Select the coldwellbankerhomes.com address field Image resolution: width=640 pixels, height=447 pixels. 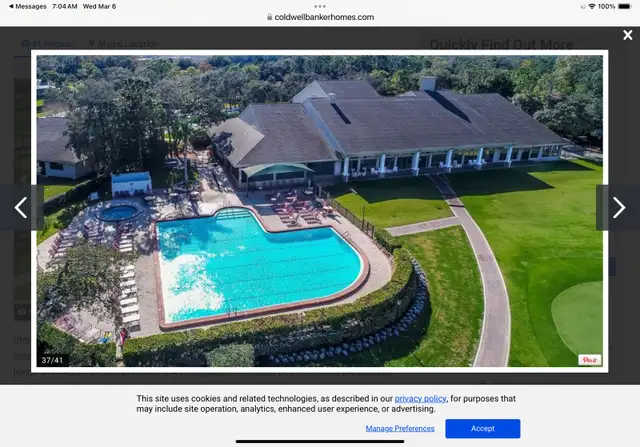coord(320,17)
